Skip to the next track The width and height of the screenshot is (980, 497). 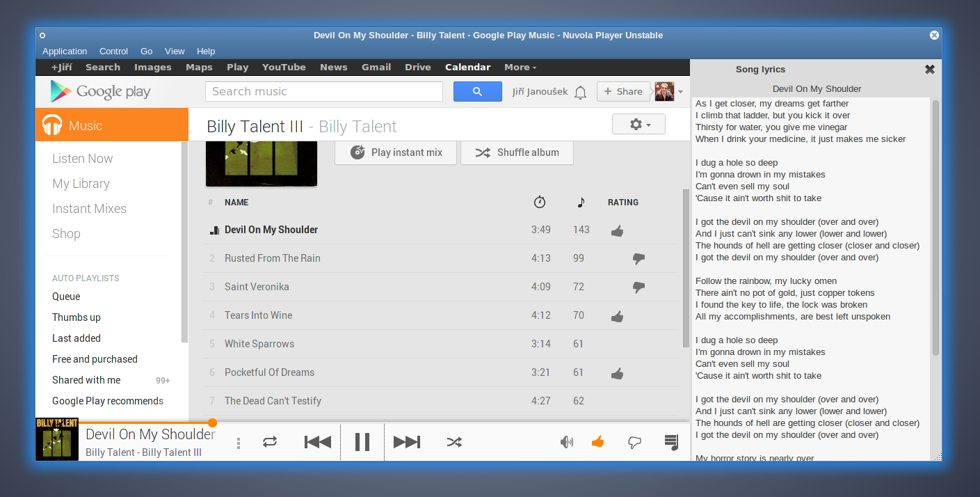pyautogui.click(x=407, y=441)
